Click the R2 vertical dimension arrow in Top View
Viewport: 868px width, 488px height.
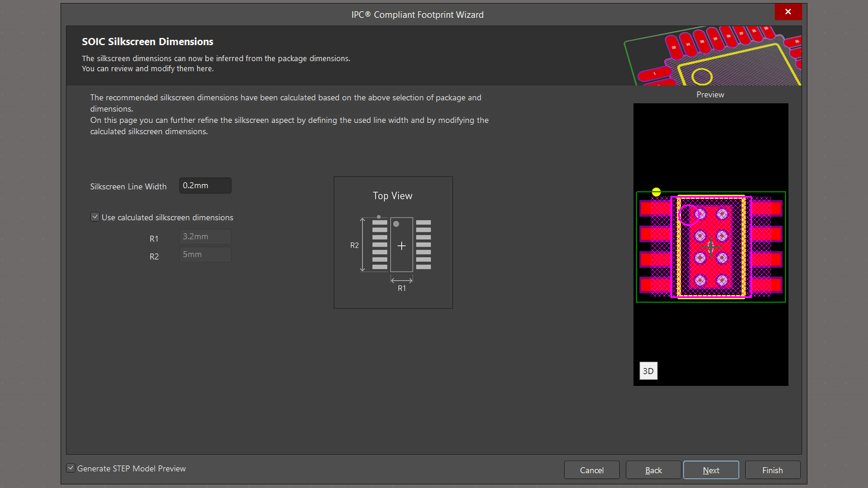[x=363, y=245]
